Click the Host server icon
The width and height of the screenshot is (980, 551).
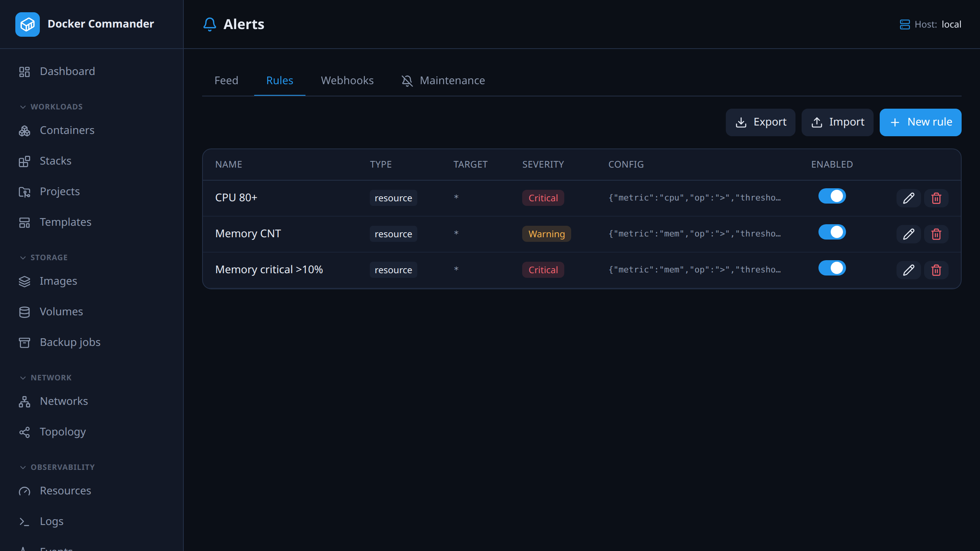[905, 24]
